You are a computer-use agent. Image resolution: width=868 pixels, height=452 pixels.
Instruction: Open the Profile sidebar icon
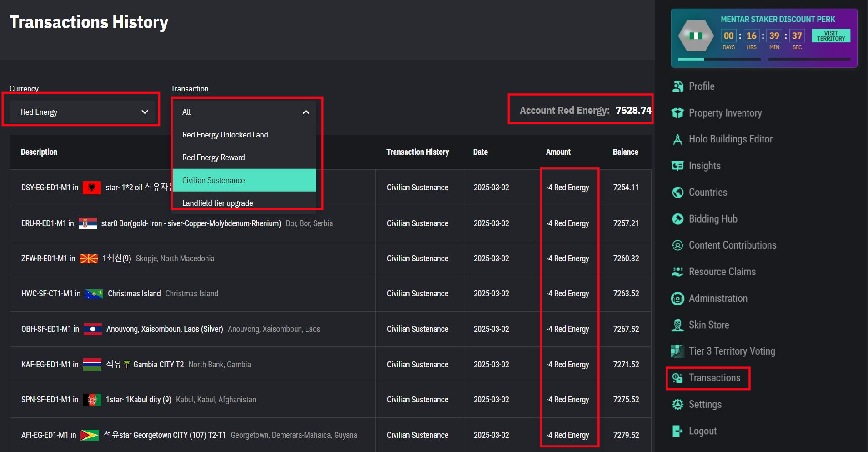[x=677, y=86]
